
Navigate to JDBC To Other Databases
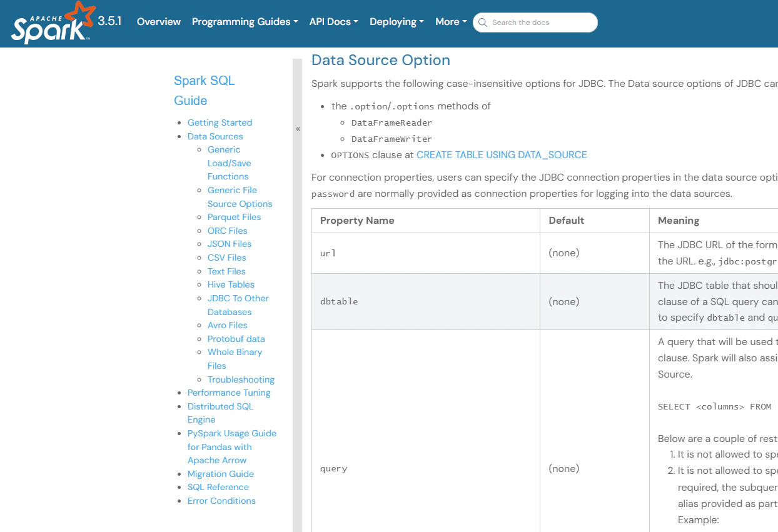238,305
